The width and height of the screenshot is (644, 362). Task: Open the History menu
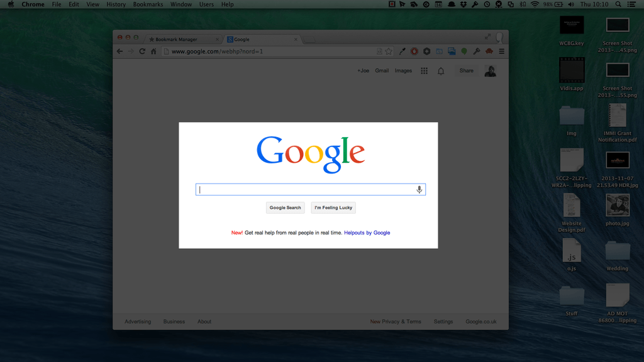116,4
